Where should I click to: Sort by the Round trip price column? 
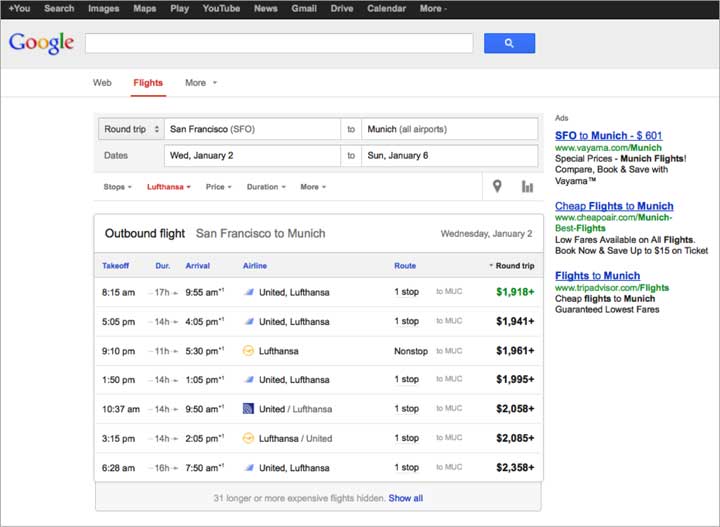(x=512, y=266)
